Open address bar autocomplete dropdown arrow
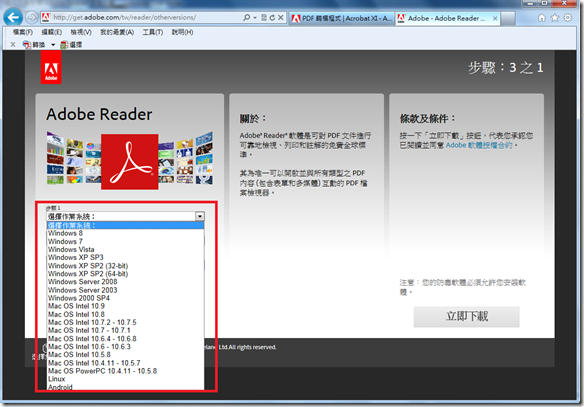This screenshot has height=407, width=584. tap(255, 18)
